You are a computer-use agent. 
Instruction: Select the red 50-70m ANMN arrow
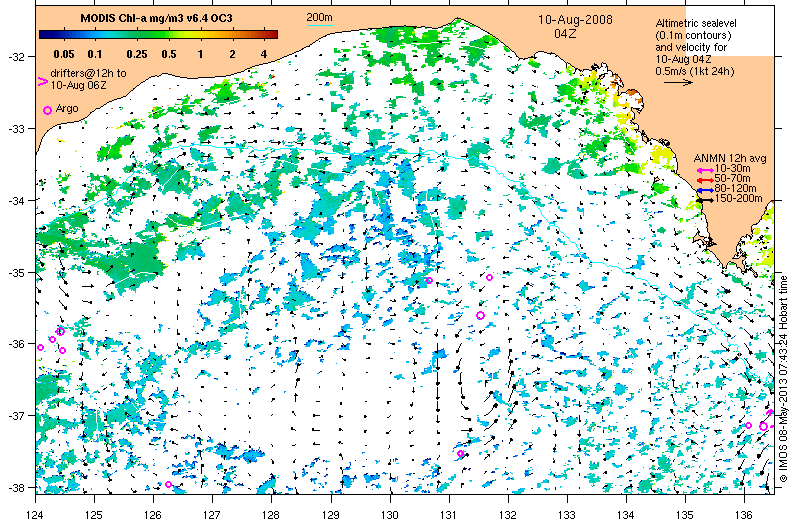pyautogui.click(x=705, y=180)
